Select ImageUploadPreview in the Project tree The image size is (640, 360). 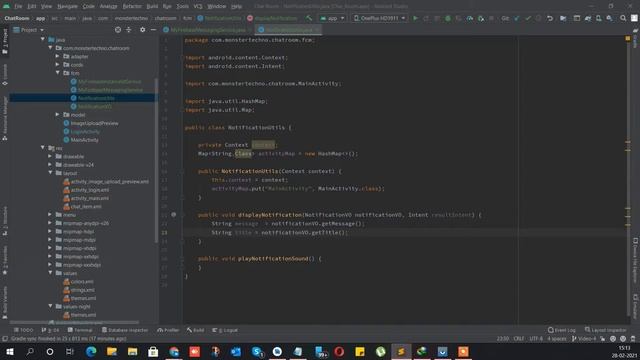[91, 123]
